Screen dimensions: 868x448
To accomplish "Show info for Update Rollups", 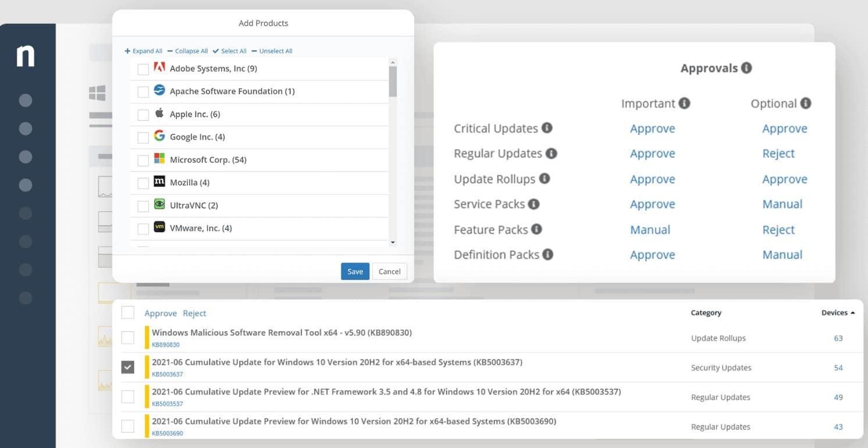I will coord(545,178).
